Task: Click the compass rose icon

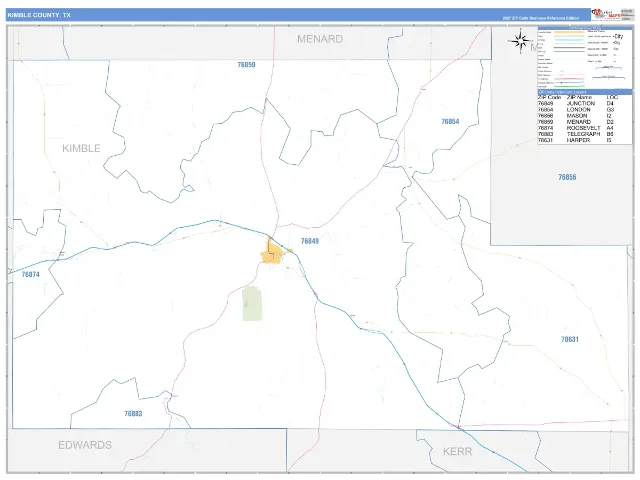Action: 520,41
